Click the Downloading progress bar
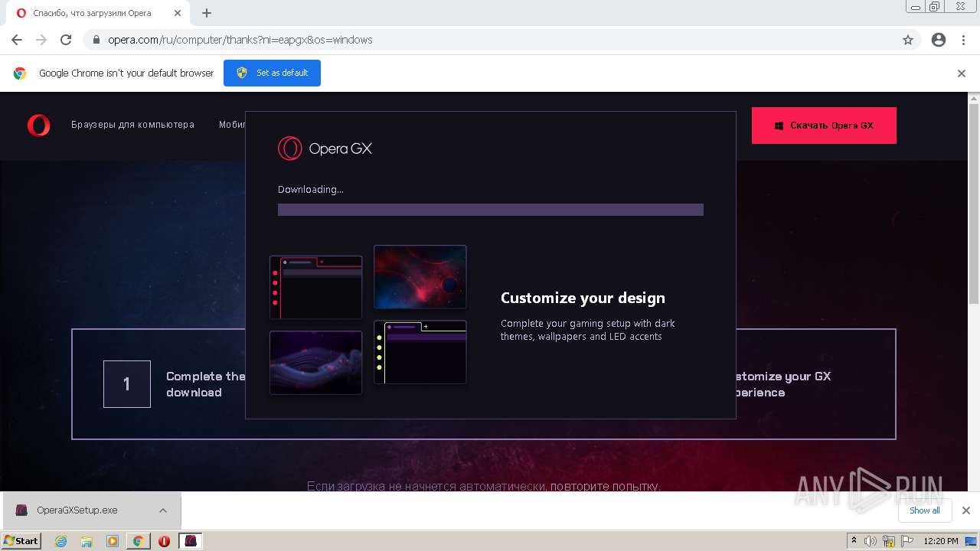This screenshot has height=551, width=980. (x=490, y=210)
